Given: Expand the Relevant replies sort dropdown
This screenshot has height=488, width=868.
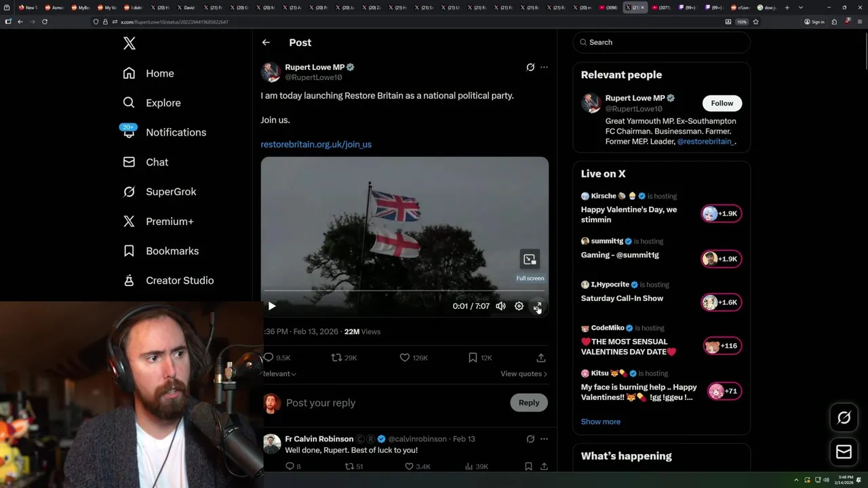Looking at the screenshot, I should 279,373.
